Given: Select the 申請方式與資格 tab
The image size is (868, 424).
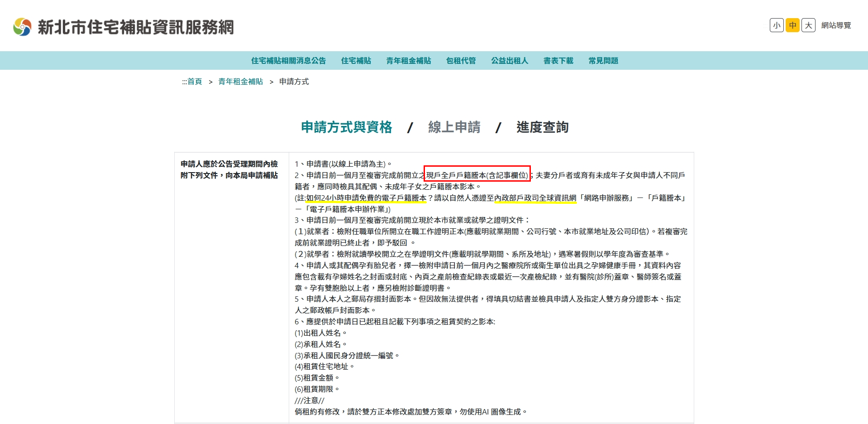Looking at the screenshot, I should pos(347,127).
